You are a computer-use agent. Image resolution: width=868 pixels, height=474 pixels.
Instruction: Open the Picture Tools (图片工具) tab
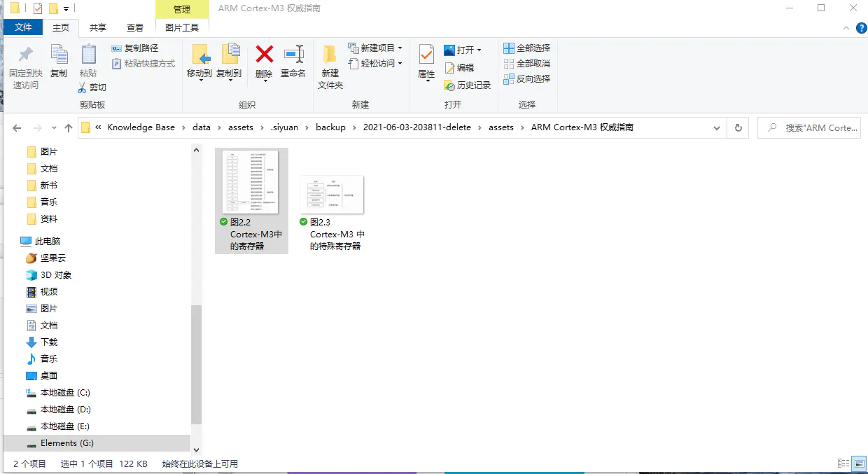tap(182, 27)
